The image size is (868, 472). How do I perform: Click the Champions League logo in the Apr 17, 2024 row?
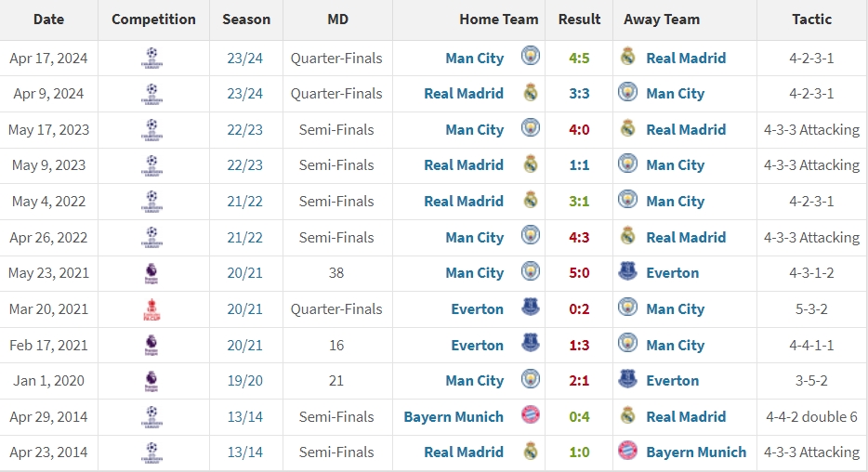(152, 58)
